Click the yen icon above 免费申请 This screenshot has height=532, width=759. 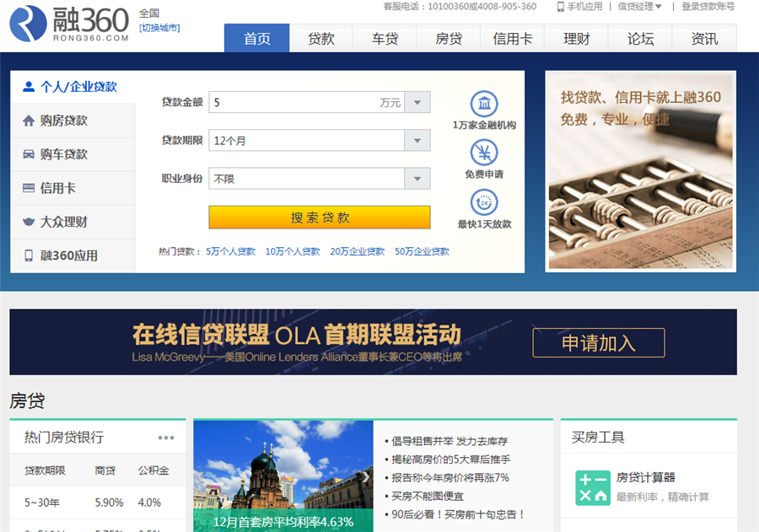coord(484,153)
